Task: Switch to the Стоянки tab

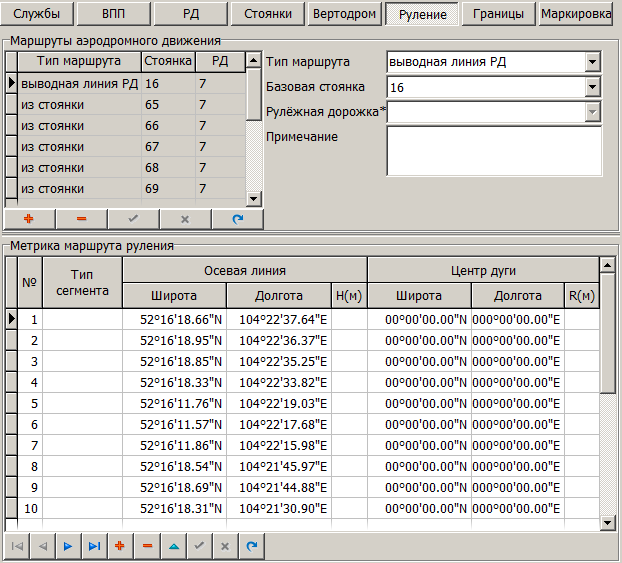Action: coord(268,15)
